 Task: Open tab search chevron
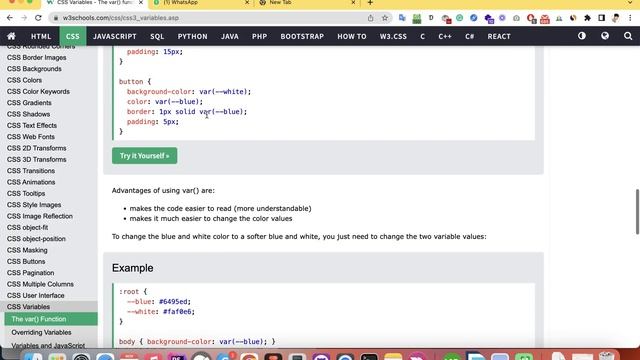pos(630,3)
